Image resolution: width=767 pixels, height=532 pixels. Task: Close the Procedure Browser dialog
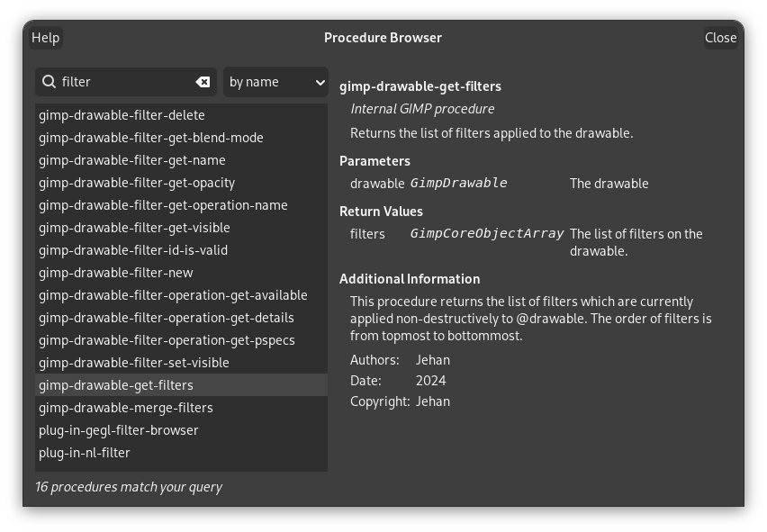[x=720, y=38]
